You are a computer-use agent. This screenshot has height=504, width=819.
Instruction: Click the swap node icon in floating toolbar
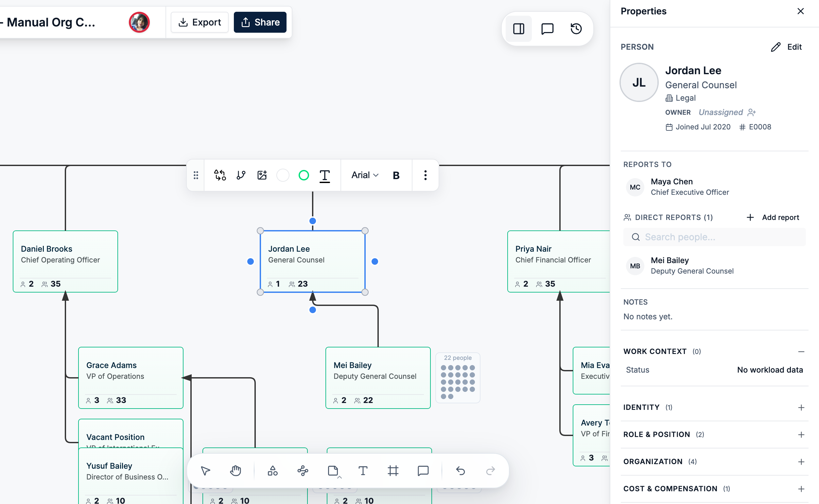coord(220,175)
